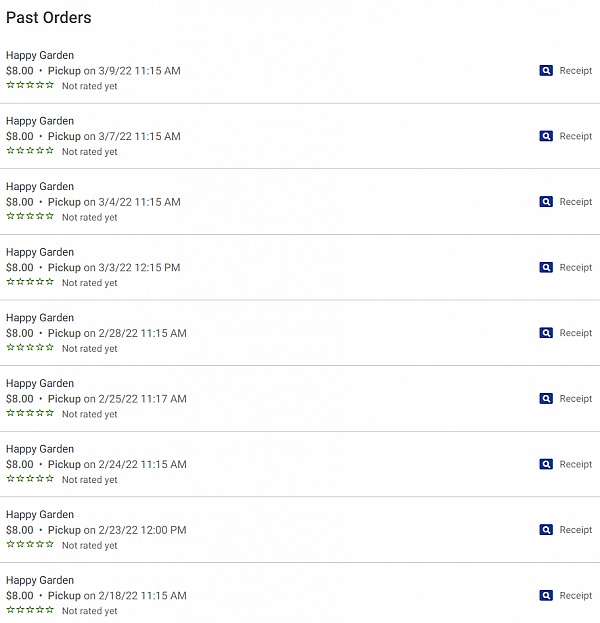Rate the 3/9/22 order using stars
Viewport: 600px width, 623px height.
tap(30, 85)
